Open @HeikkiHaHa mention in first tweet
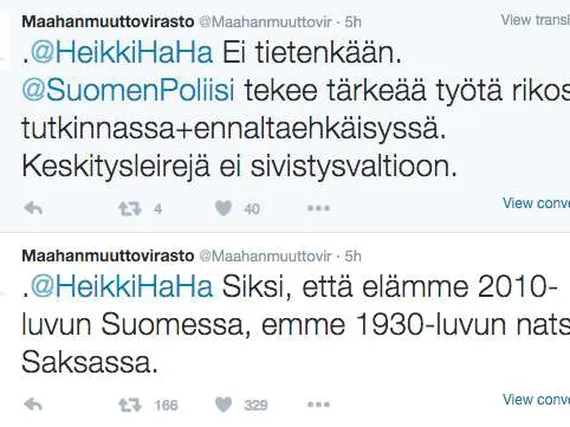Image resolution: width=570 pixels, height=427 pixels. tap(122, 53)
